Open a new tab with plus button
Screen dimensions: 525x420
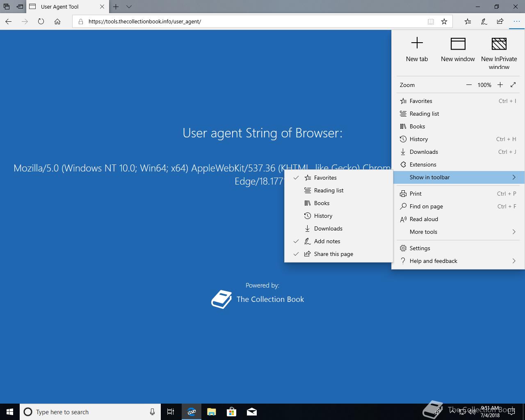tap(116, 7)
